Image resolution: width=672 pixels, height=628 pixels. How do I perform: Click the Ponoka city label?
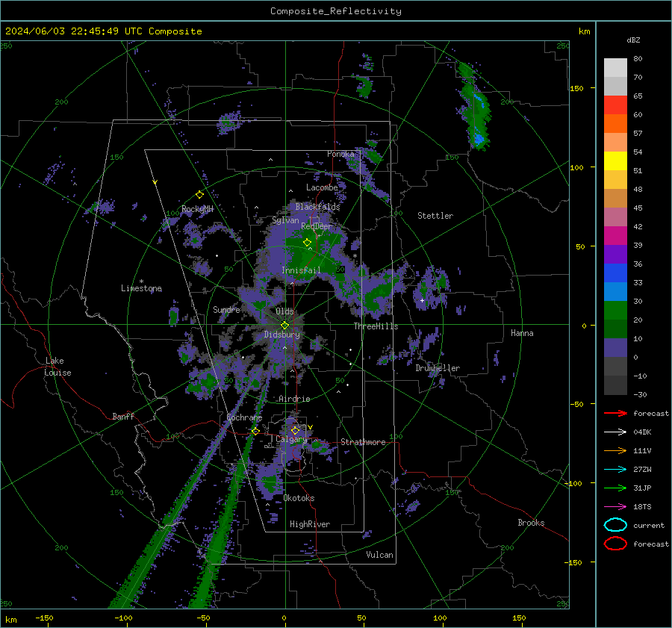click(340, 154)
